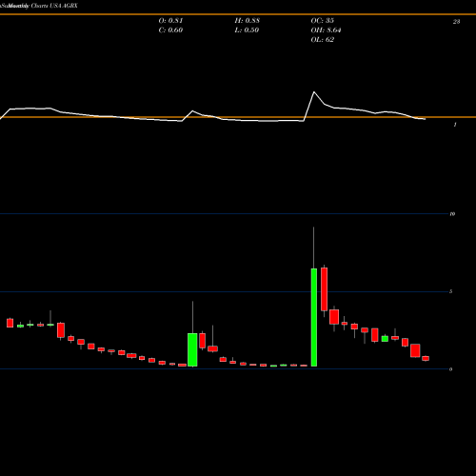Click the axis label 23 in upper panel

(456, 22)
